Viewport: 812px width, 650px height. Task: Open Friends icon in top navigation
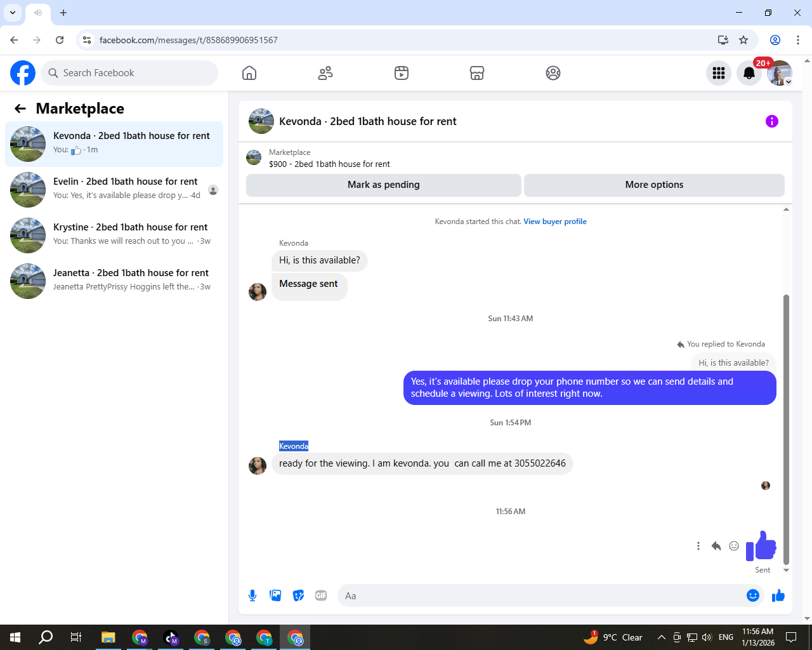tap(325, 73)
